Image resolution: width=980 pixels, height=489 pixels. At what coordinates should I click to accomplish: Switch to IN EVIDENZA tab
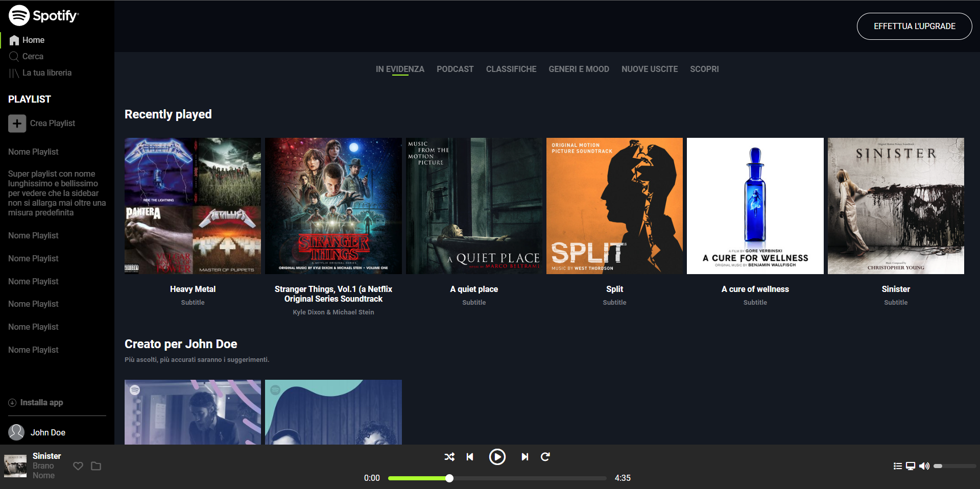point(400,69)
